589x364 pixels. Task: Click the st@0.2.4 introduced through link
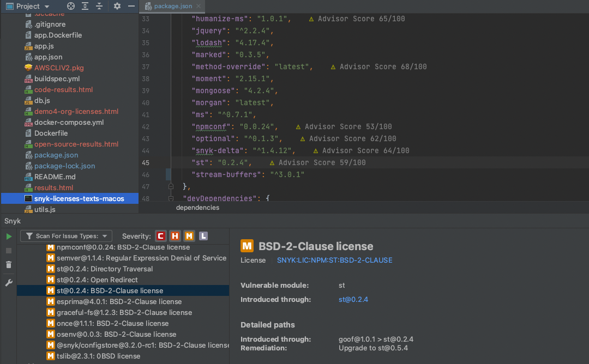click(353, 300)
